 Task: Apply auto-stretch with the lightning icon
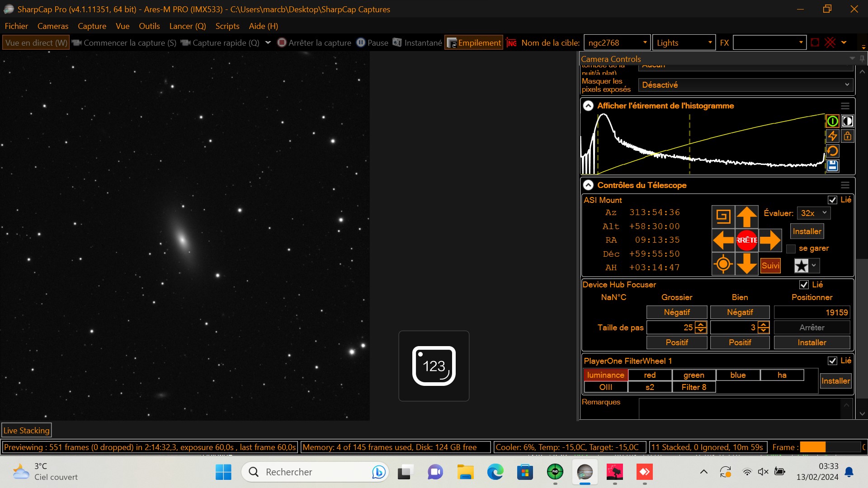(x=832, y=136)
